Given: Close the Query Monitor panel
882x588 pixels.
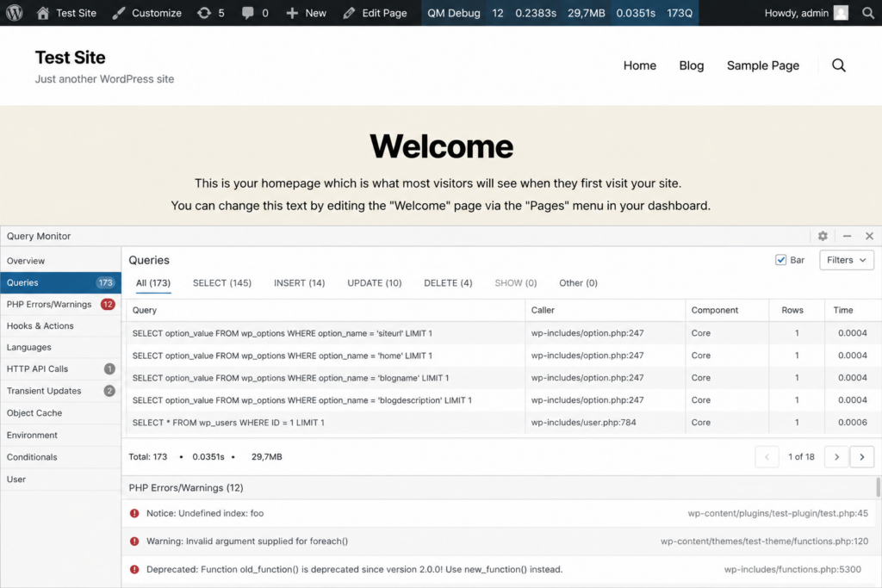Looking at the screenshot, I should pyautogui.click(x=869, y=236).
